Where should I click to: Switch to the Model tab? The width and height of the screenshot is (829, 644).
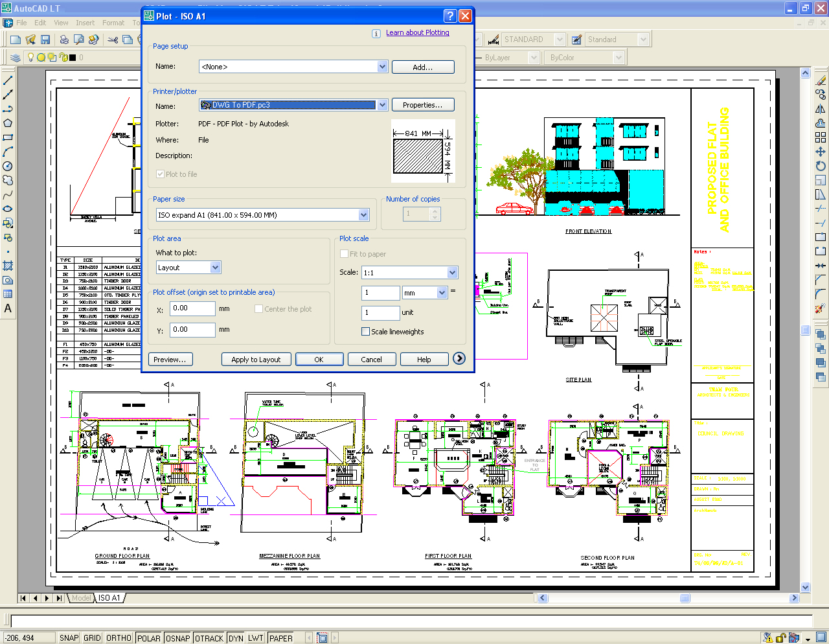tap(81, 598)
